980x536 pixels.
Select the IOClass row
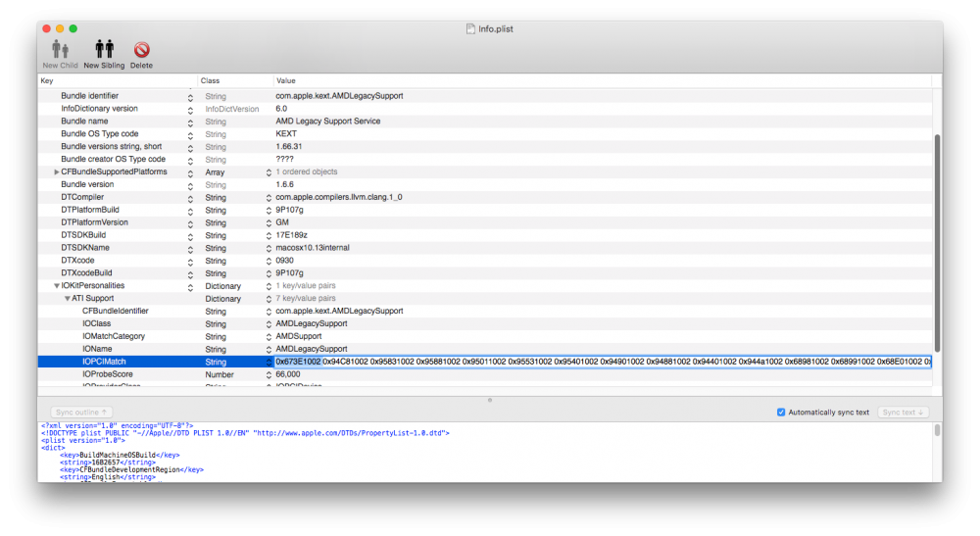[485, 323]
